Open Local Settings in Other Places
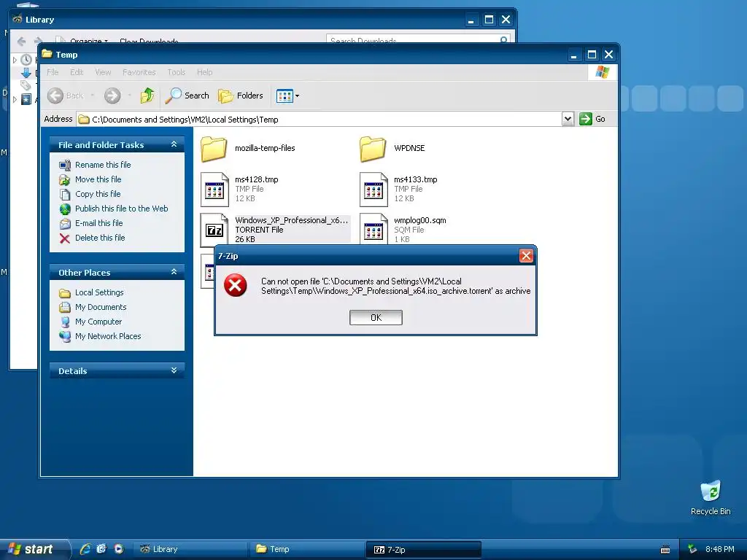This screenshot has width=747, height=560. (x=99, y=292)
